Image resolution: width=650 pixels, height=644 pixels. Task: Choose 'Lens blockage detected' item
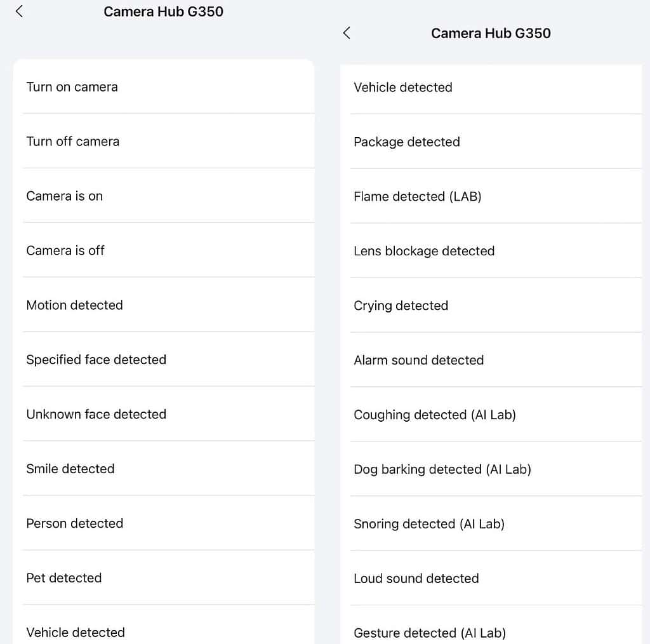pos(424,251)
